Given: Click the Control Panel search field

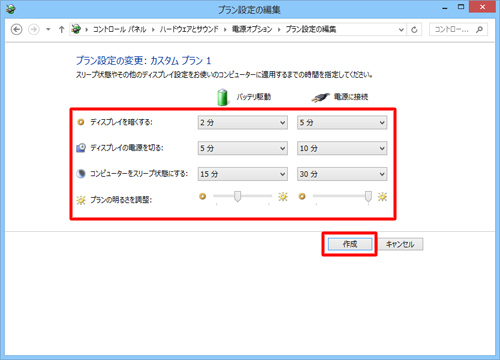Looking at the screenshot, I should (458, 29).
